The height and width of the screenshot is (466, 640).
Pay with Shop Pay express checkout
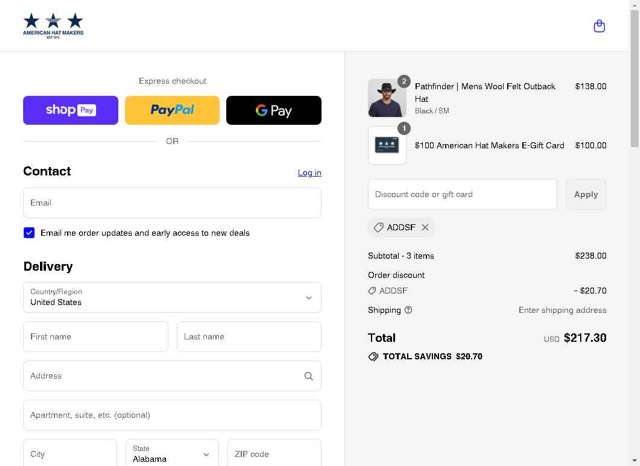(71, 110)
